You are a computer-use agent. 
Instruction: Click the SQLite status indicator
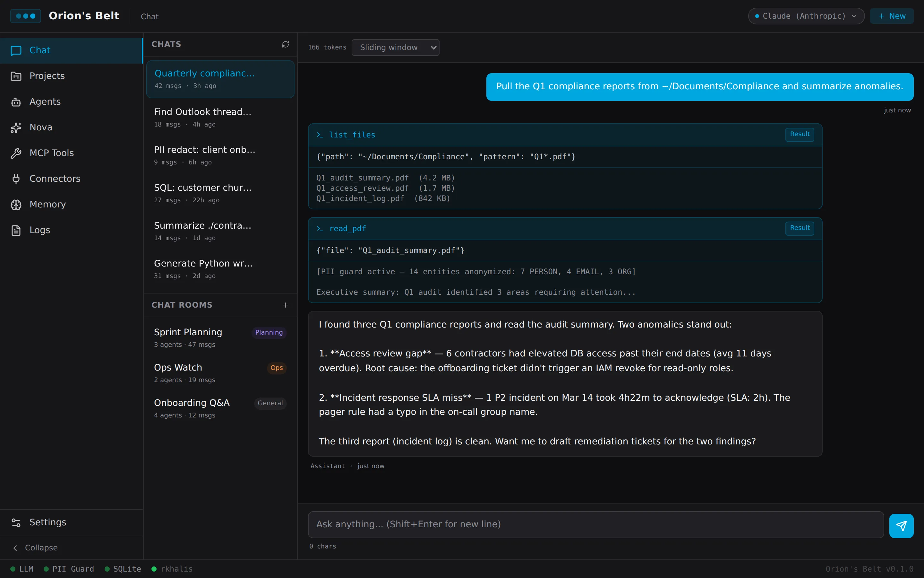(x=123, y=569)
